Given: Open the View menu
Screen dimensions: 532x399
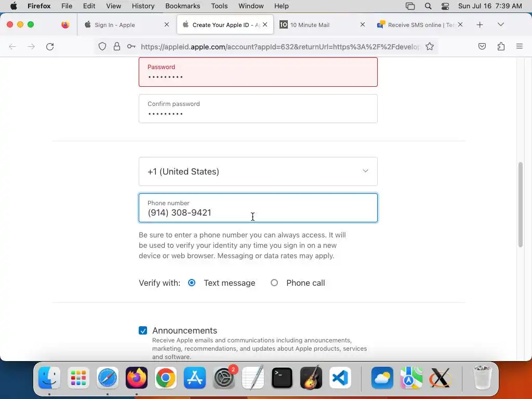Looking at the screenshot, I should click(113, 6).
